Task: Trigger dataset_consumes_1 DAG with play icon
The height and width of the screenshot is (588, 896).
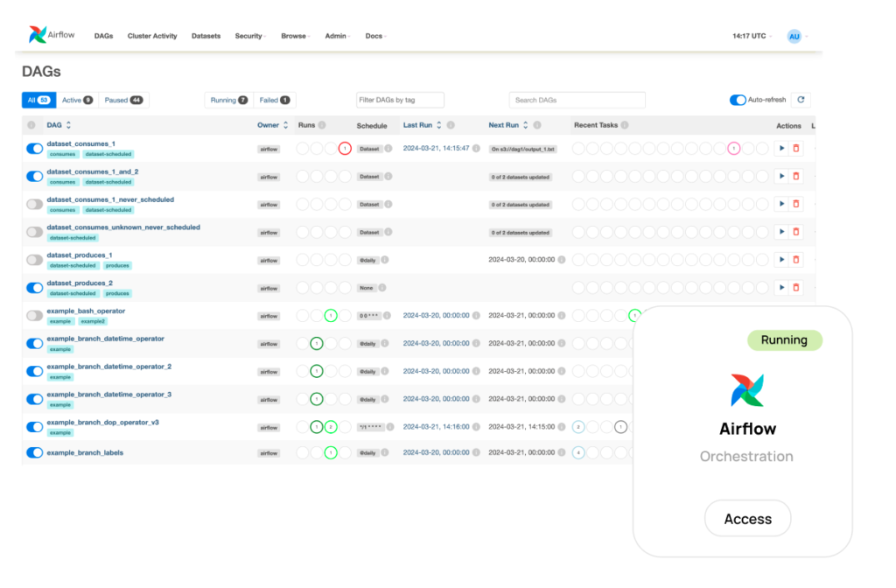Action: (781, 149)
